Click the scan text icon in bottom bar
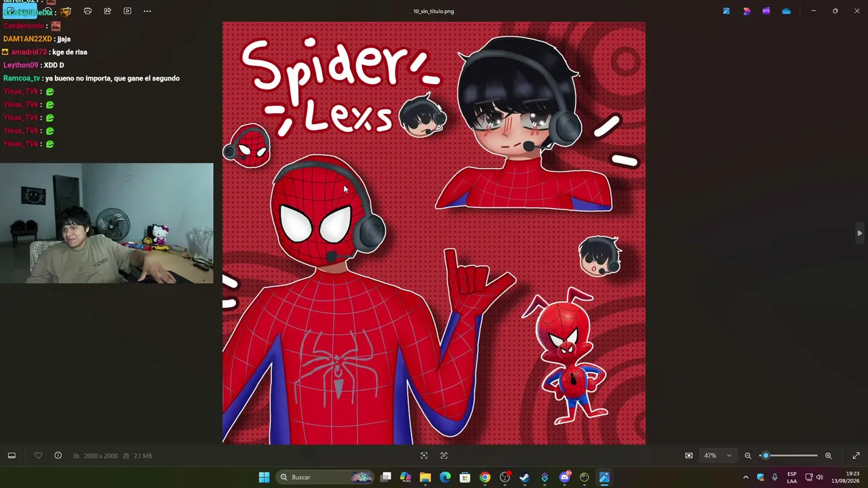Image resolution: width=868 pixels, height=488 pixels. [444, 455]
